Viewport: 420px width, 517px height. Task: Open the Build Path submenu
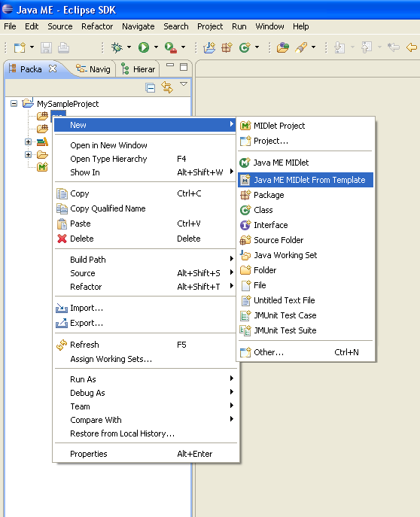[145, 260]
